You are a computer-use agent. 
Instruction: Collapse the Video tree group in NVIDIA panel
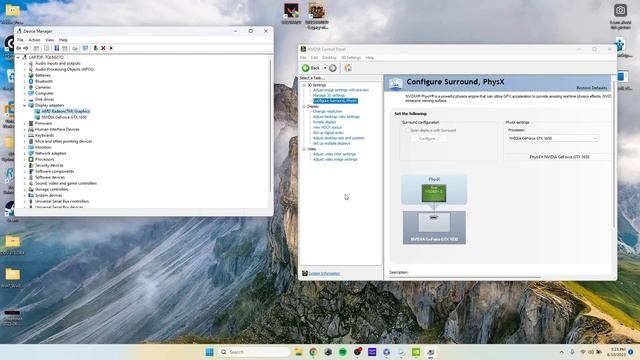304,149
